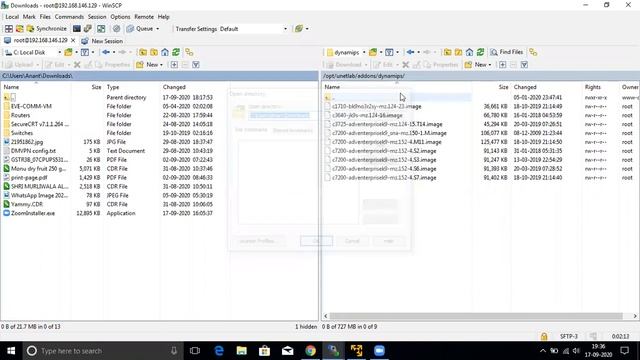Open Windows Start menu
The image size is (640, 360).
tap(11, 351)
